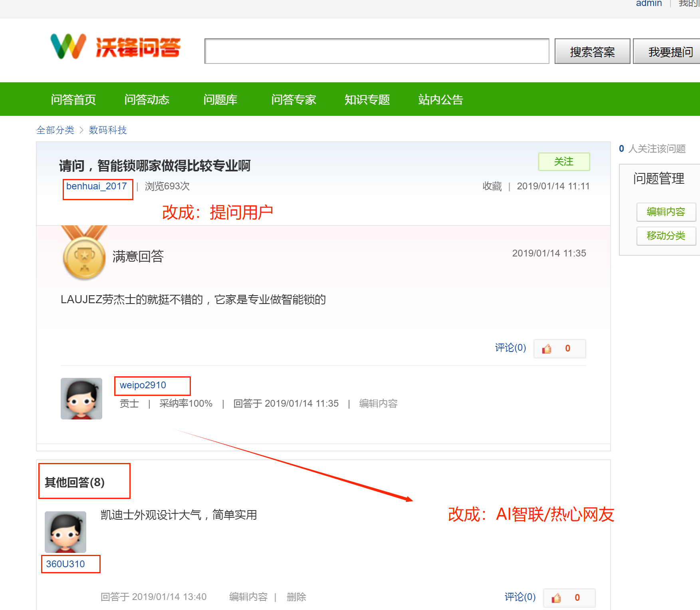The height and width of the screenshot is (610, 700).
Task: Click thumbs-up icon on the satisfied answer
Action: (546, 349)
